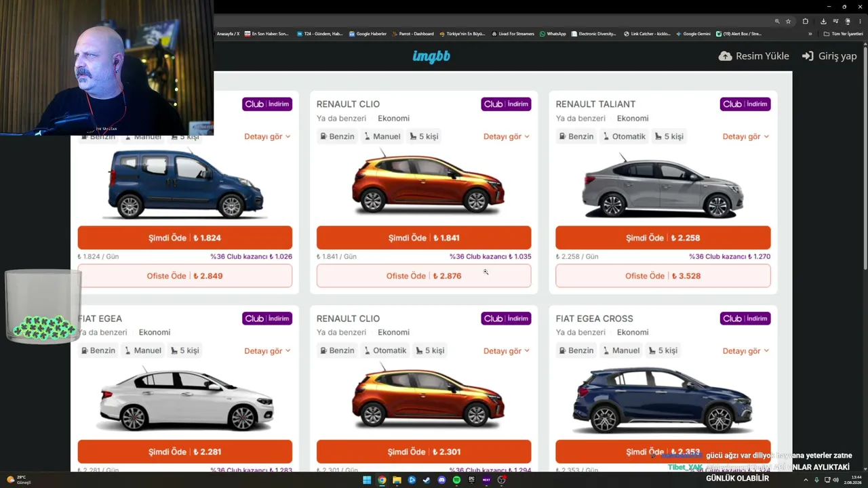Open the Google Haberler bookmark

368,34
